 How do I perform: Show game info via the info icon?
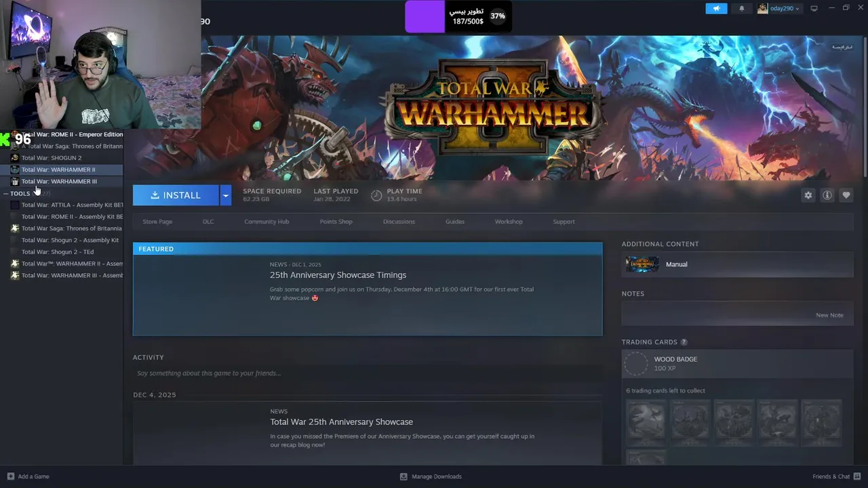pos(827,195)
